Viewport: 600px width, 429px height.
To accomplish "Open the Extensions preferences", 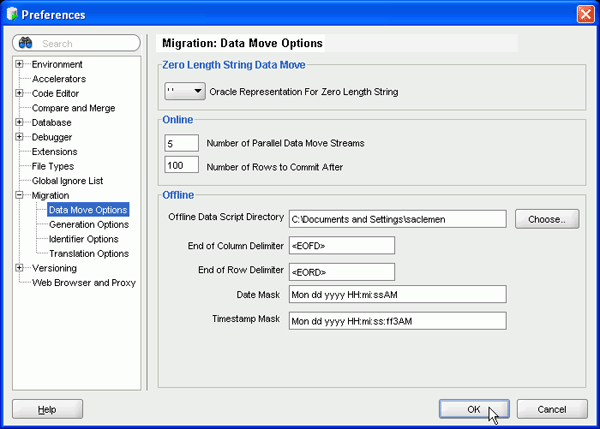I will pyautogui.click(x=54, y=152).
